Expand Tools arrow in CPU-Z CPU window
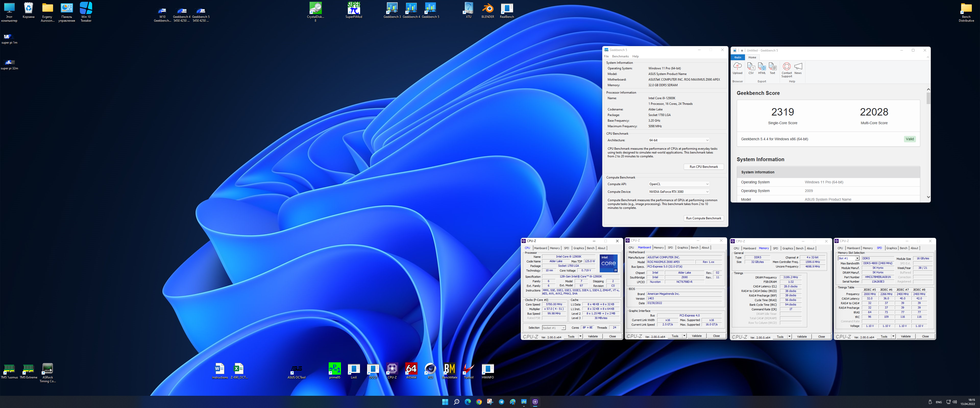 tap(580, 337)
